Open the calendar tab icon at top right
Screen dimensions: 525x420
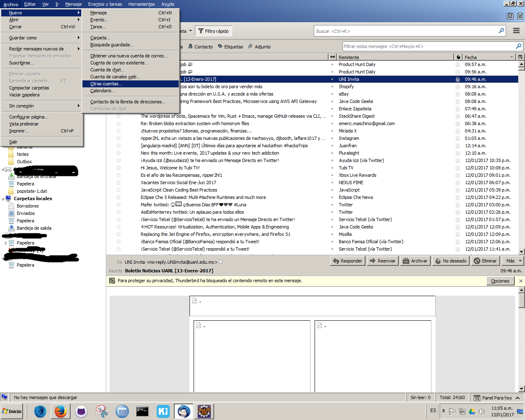(x=510, y=16)
